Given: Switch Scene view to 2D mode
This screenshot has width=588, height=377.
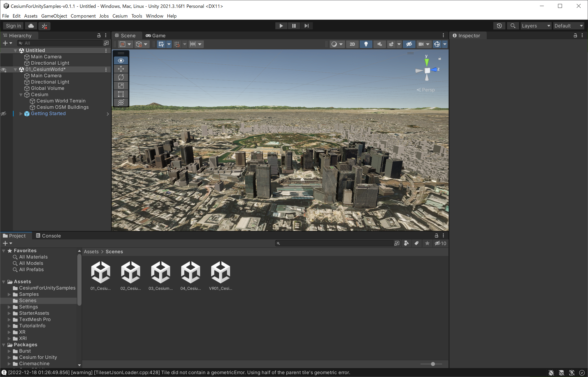Looking at the screenshot, I should click(352, 44).
